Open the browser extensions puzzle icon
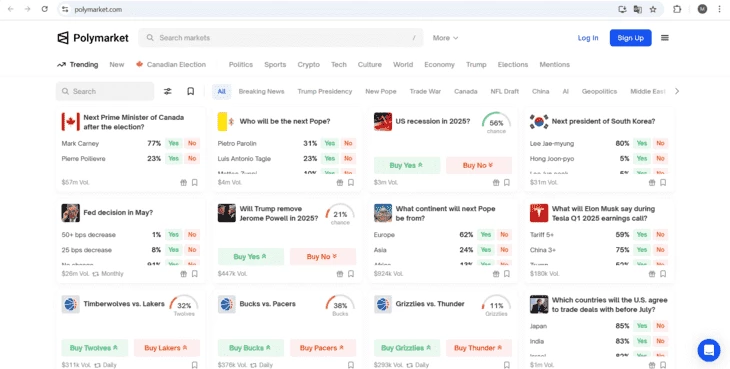Screen dimensions: 730x369 677,9
